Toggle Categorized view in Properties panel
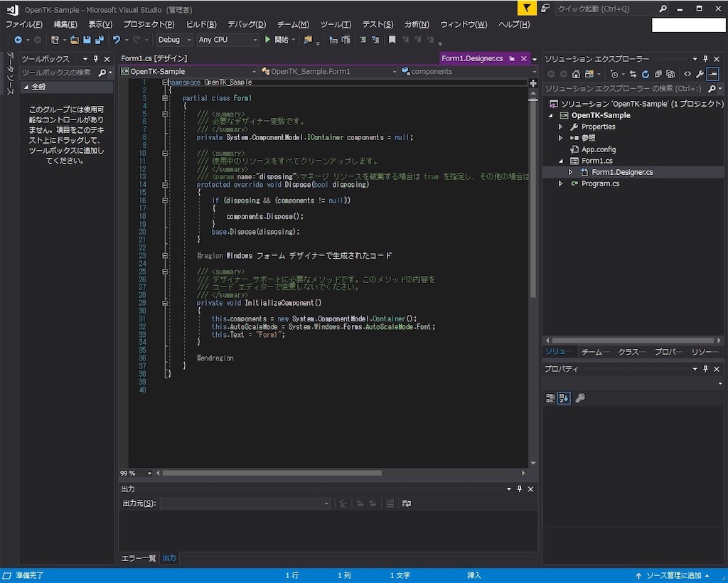This screenshot has width=728, height=583. click(x=550, y=398)
